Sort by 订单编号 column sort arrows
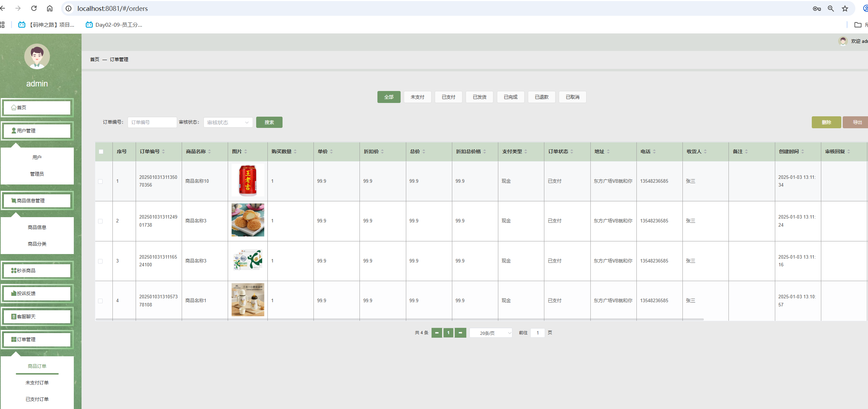The image size is (868, 409). (163, 151)
